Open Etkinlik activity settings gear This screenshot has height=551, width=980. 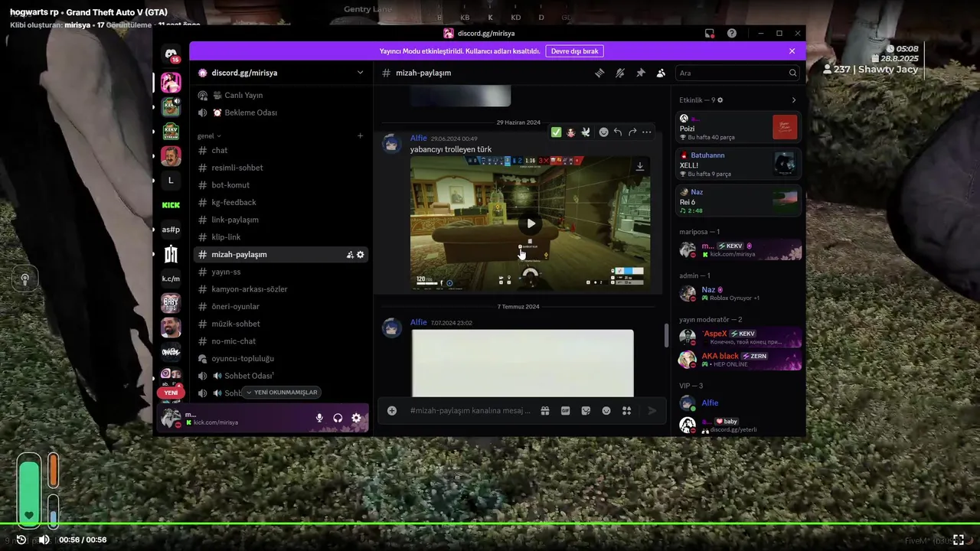pos(720,100)
